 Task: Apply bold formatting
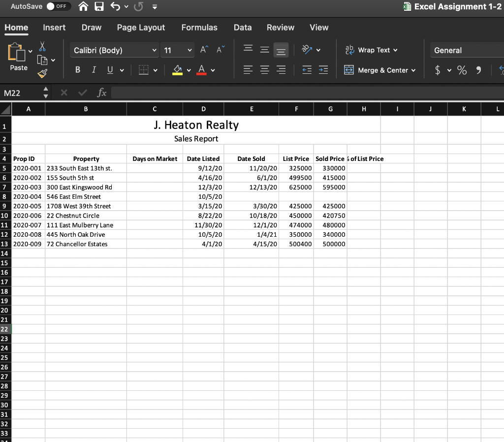77,69
